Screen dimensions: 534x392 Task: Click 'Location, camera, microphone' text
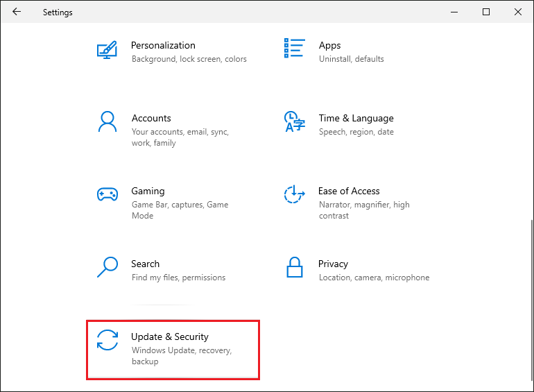pos(374,278)
